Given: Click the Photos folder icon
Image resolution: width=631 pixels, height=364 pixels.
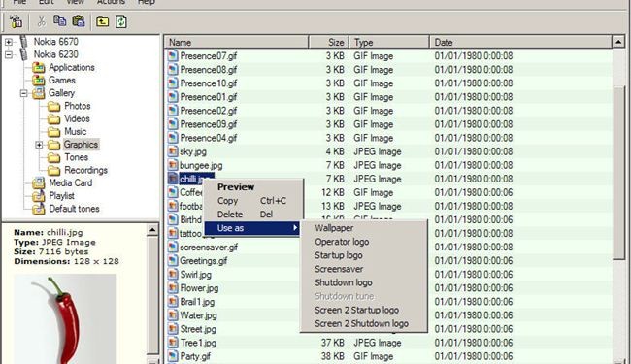Looking at the screenshot, I should point(53,106).
